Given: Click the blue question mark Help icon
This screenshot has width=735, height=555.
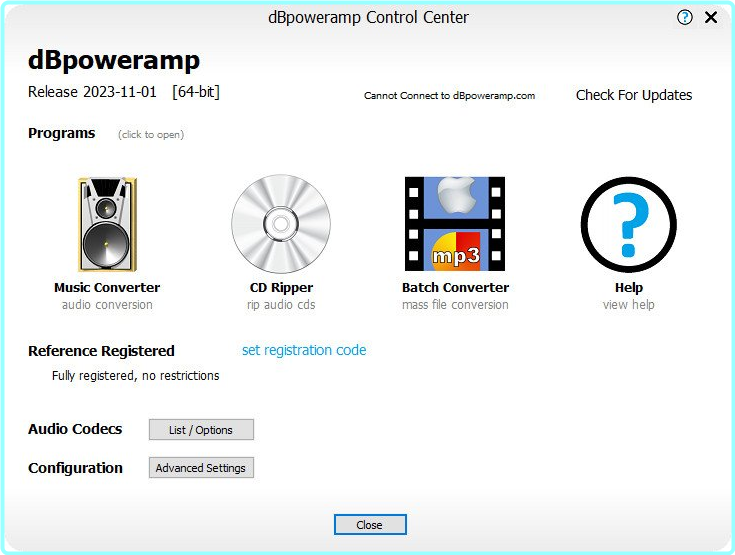Looking at the screenshot, I should [629, 225].
